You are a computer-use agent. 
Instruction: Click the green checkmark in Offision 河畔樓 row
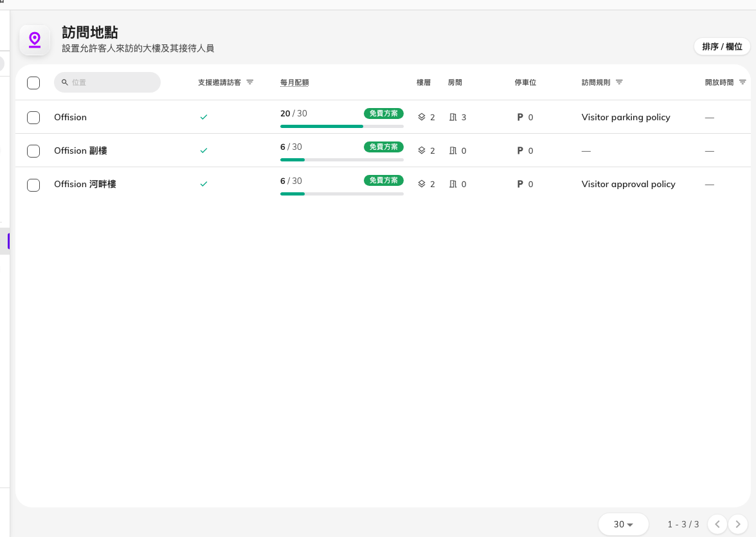204,184
